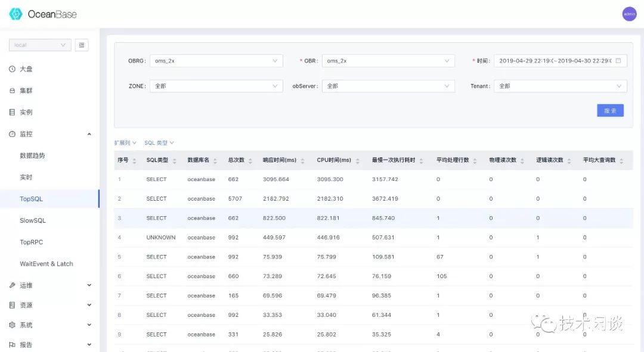Click the total count value 660
Viewport: 644px width, 352px height.
(x=233, y=276)
